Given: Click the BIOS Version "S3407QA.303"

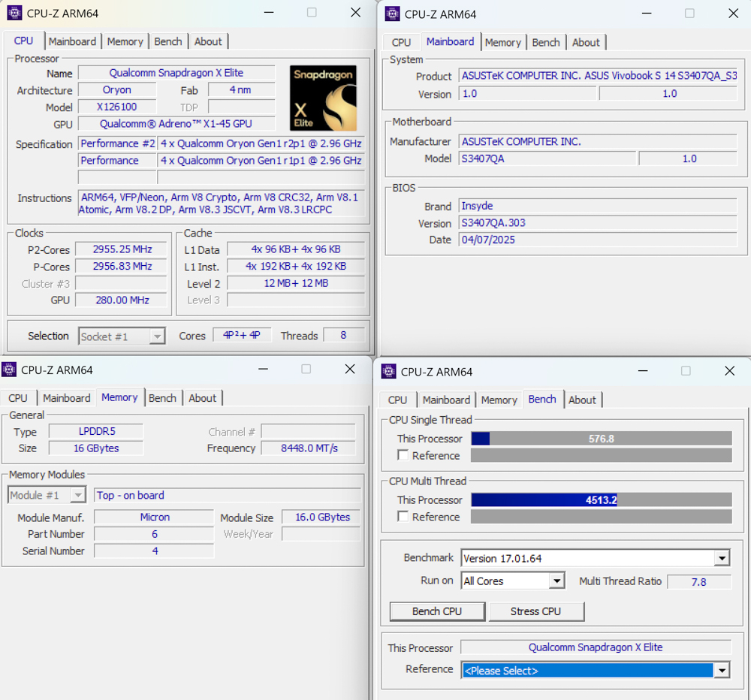Looking at the screenshot, I should point(598,223).
